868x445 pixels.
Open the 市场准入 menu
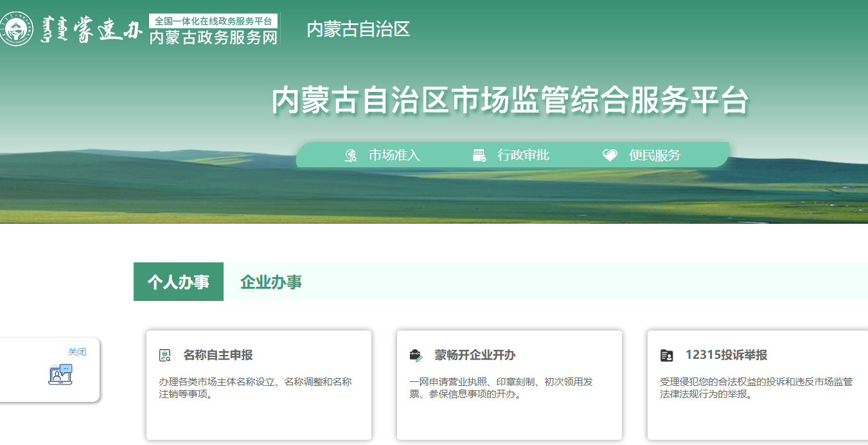tap(394, 155)
